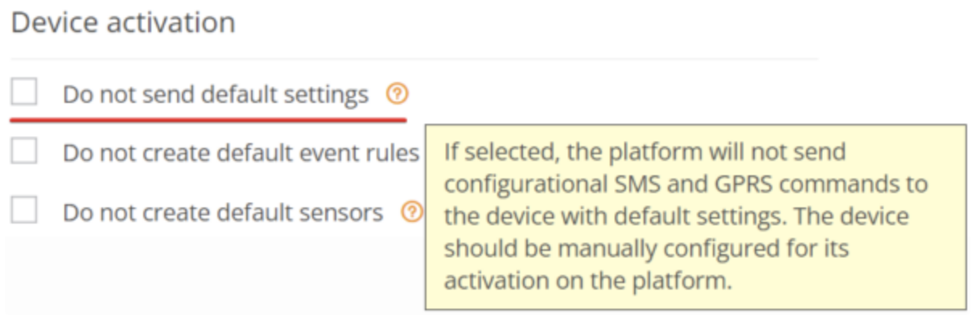Click divider line below Device activation heading
Image resolution: width=980 pixels, height=320 pixels.
click(x=414, y=59)
